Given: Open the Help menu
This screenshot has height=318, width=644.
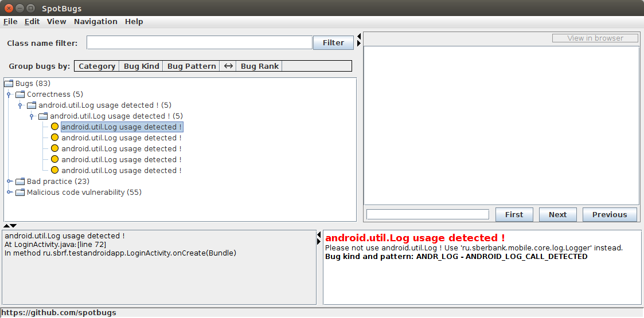Looking at the screenshot, I should coord(134,22).
